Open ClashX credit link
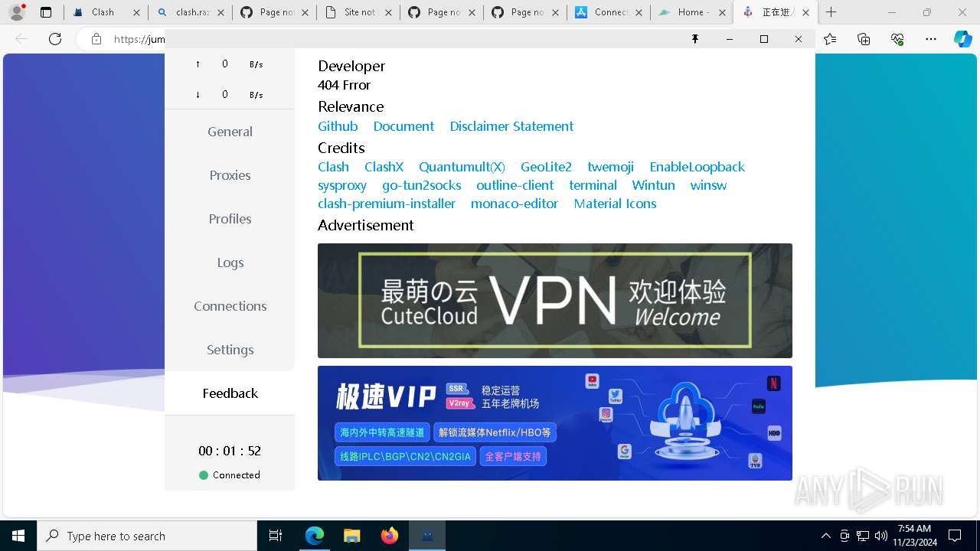 point(384,167)
